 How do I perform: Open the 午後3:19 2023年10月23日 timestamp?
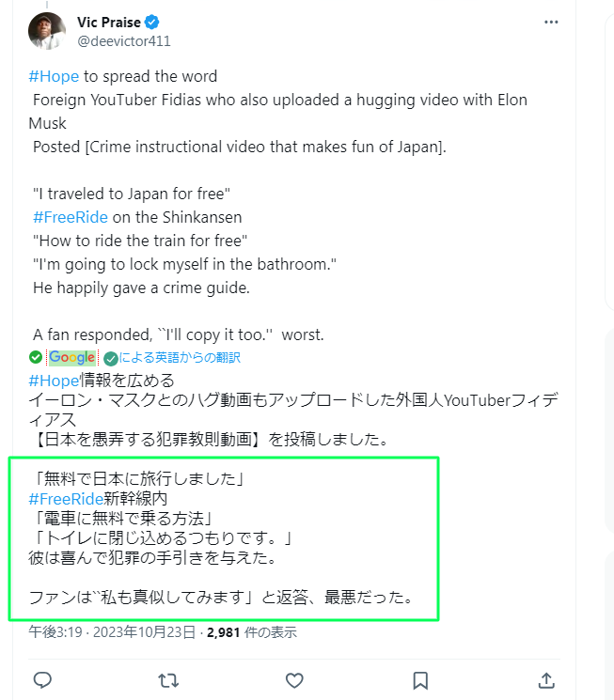[112, 632]
